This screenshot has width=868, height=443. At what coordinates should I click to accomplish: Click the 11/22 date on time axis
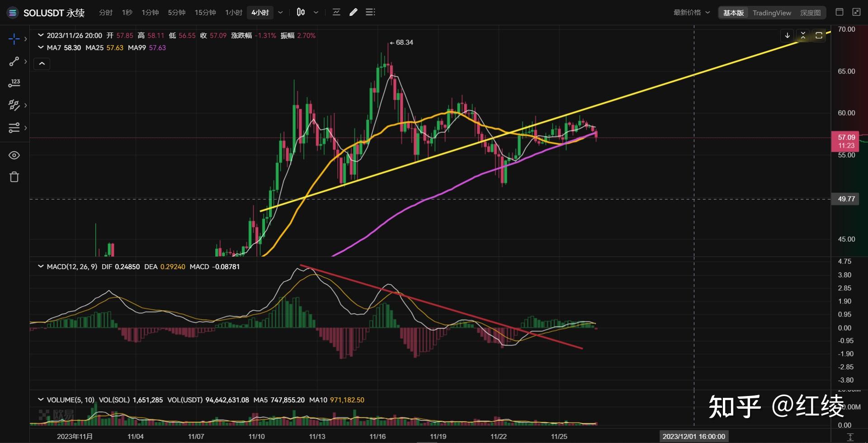coord(499,436)
